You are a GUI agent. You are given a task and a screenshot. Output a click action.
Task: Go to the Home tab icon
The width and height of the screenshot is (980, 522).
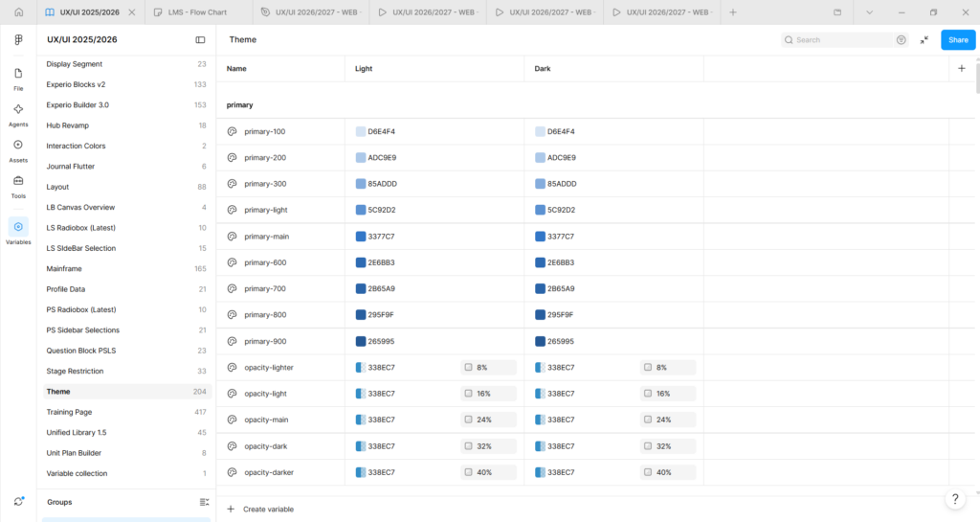point(19,11)
